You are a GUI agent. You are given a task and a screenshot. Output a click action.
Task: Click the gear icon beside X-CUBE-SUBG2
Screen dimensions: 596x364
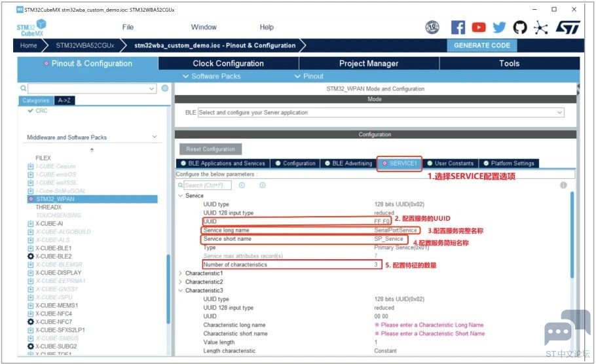point(30,346)
